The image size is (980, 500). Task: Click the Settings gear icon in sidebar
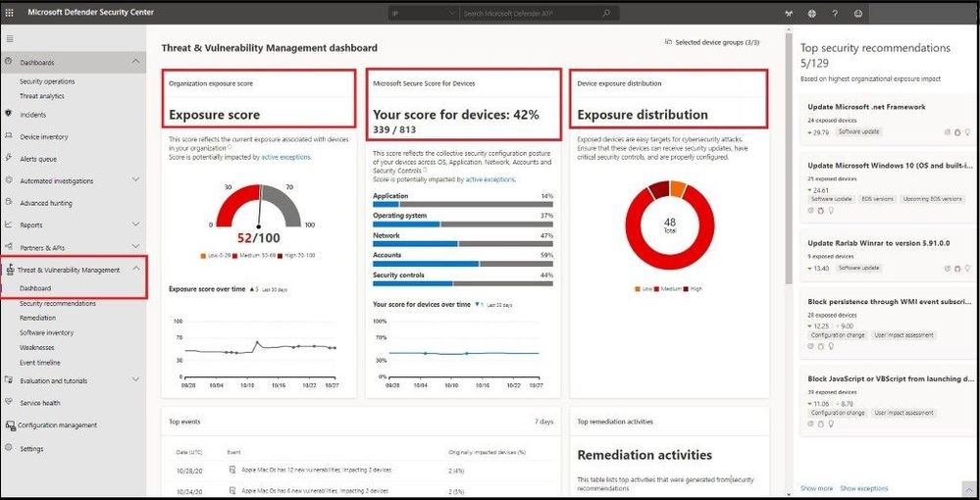click(9, 447)
